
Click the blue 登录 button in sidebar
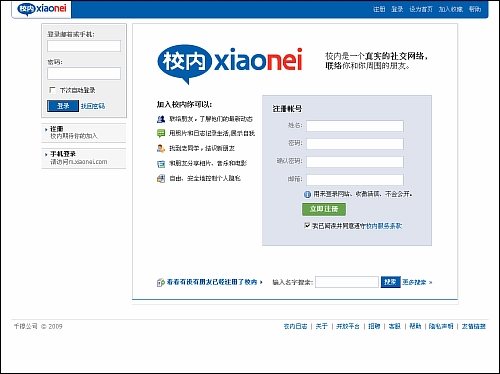[x=63, y=106]
